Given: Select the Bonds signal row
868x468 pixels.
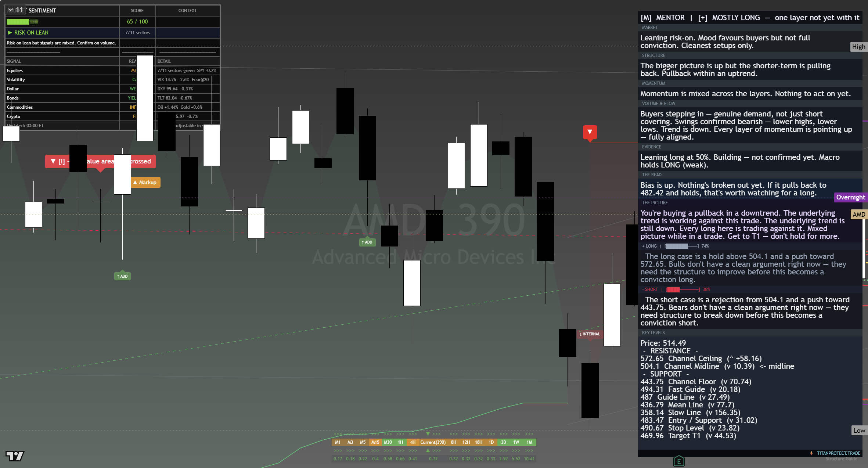Looking at the screenshot, I should coord(112,98).
